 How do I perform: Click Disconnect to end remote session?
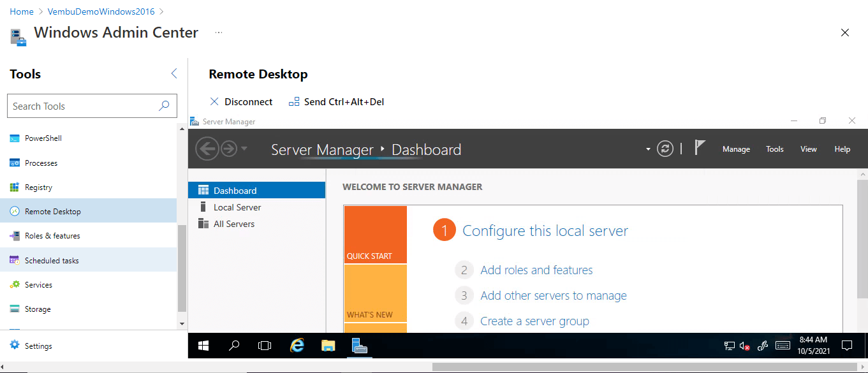pyautogui.click(x=241, y=102)
